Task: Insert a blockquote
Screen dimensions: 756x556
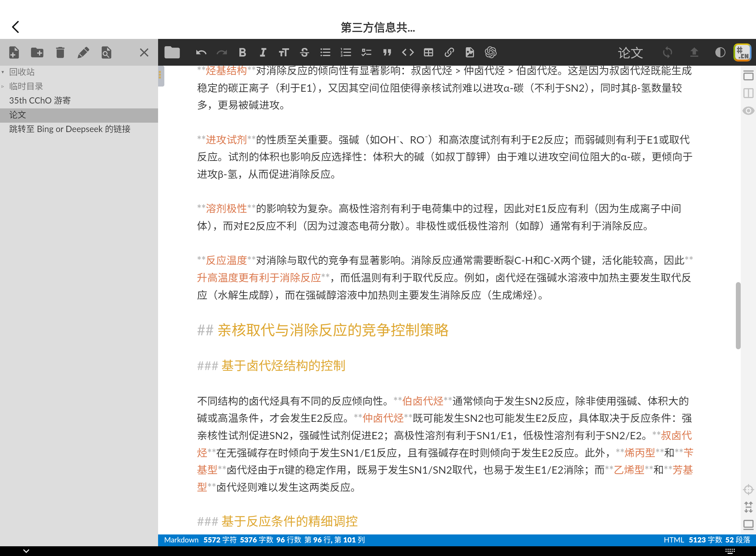Action: coord(387,52)
